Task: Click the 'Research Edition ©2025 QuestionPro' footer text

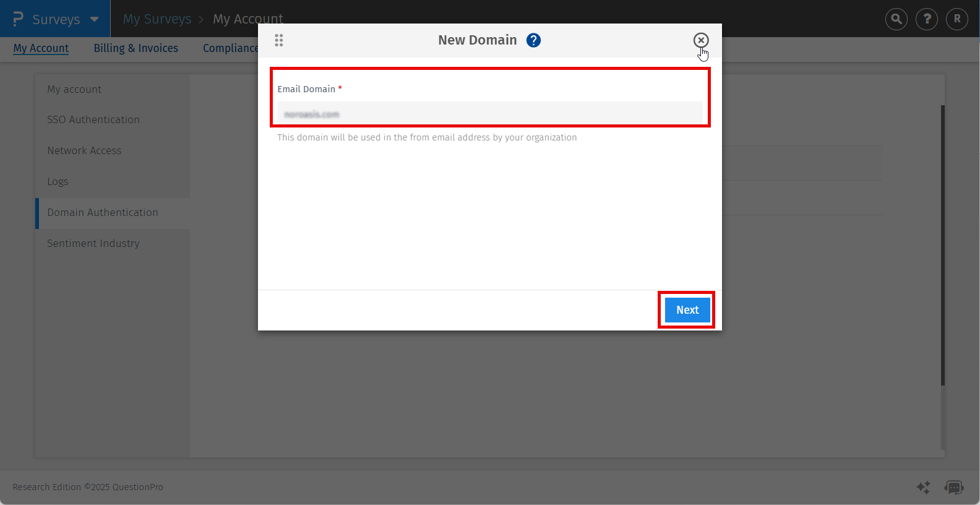Action: [88, 487]
